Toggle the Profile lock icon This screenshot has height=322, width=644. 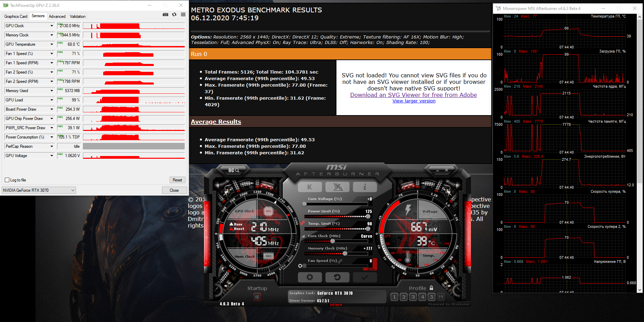coord(431,288)
